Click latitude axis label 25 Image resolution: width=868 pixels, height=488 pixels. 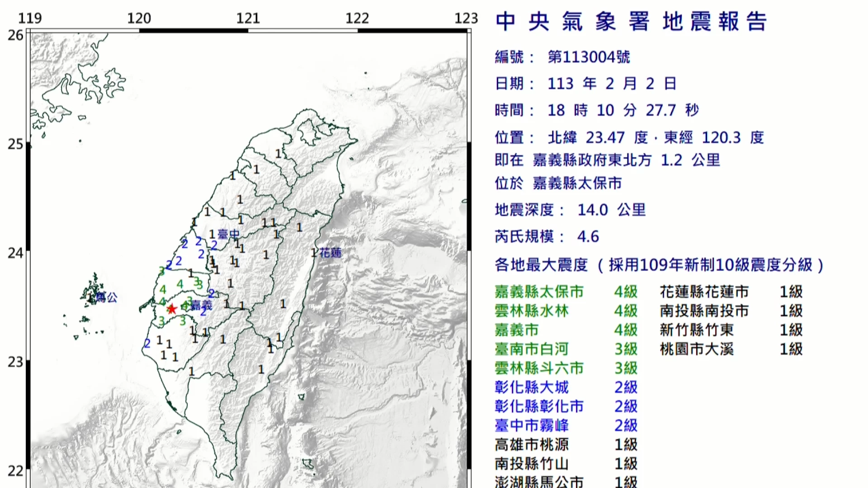pyautogui.click(x=15, y=144)
